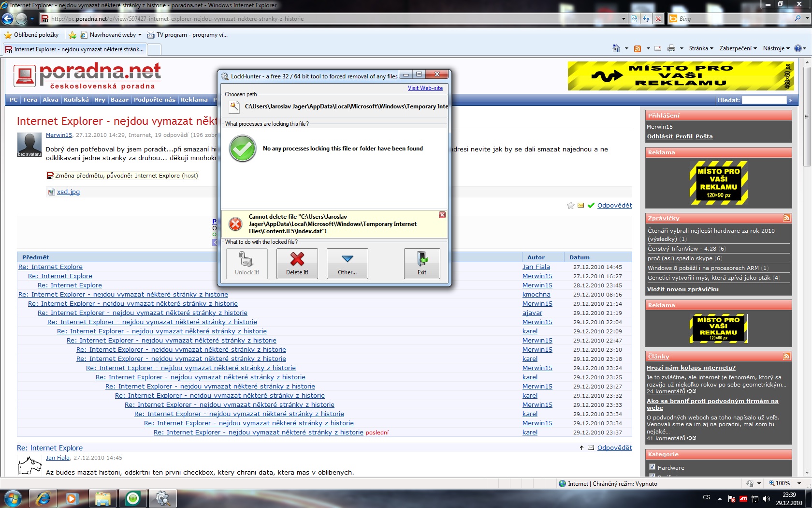Screen dimensions: 812x508
Task: Open Windows Explorer folder on taskbar
Action: pyautogui.click(x=103, y=498)
